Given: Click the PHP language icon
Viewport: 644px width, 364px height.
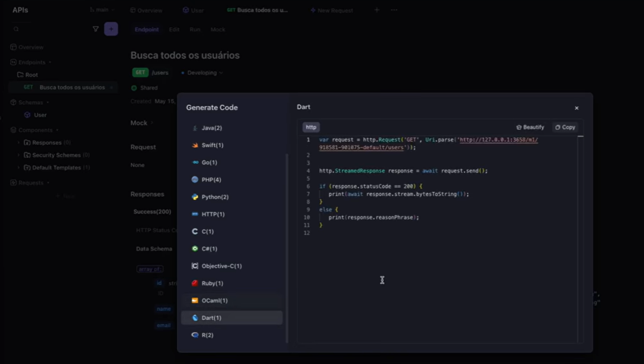Looking at the screenshot, I should 195,180.
